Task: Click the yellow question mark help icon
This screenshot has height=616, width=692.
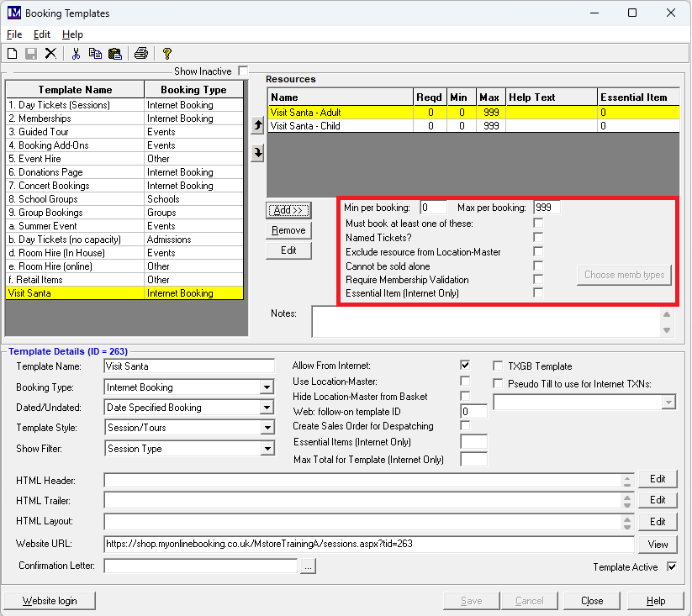Action: click(167, 54)
